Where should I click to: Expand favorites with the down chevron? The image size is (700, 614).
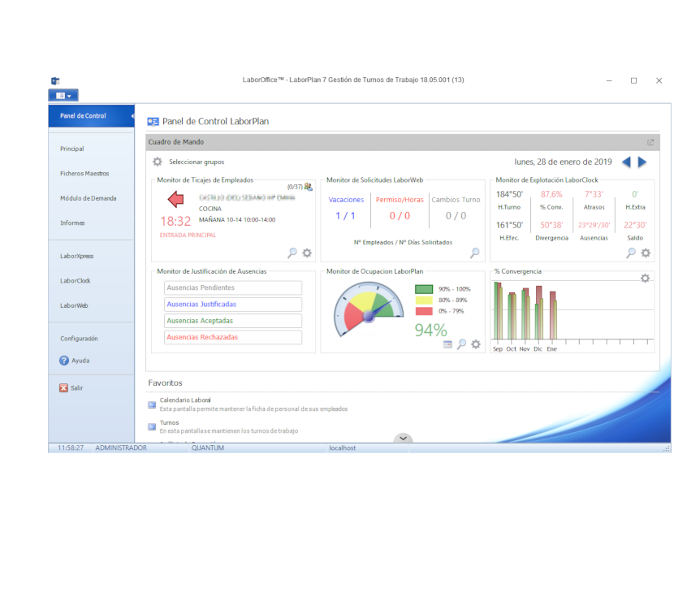403,438
